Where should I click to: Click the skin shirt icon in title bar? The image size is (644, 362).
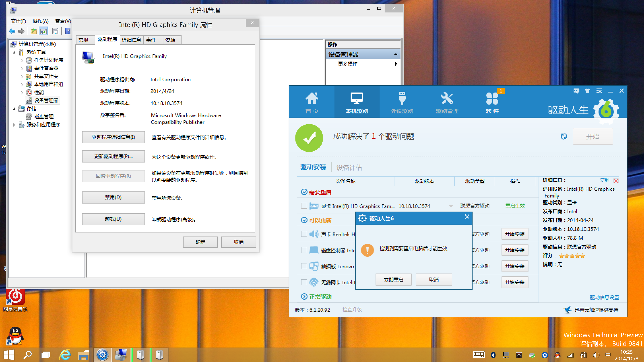[x=587, y=91]
